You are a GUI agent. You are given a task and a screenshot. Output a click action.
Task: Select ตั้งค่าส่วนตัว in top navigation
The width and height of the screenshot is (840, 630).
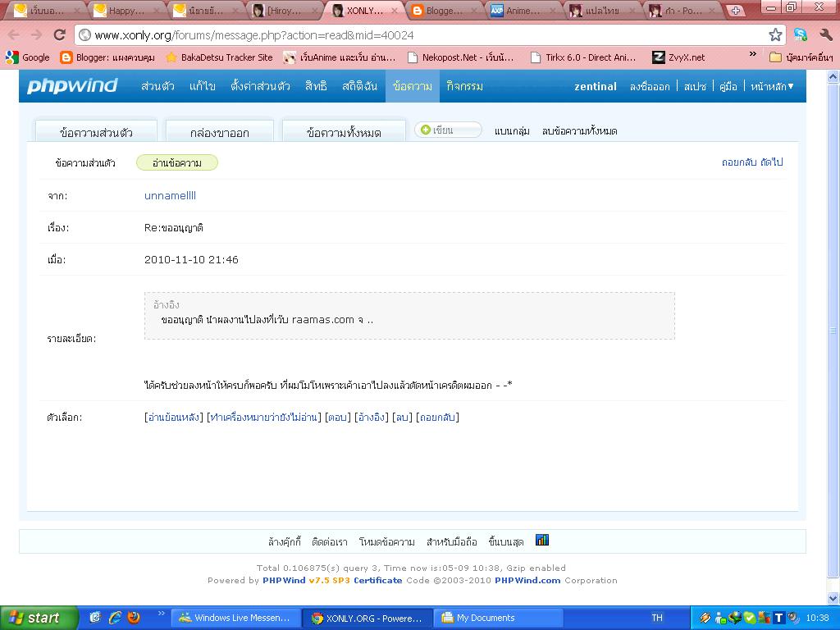(260, 85)
